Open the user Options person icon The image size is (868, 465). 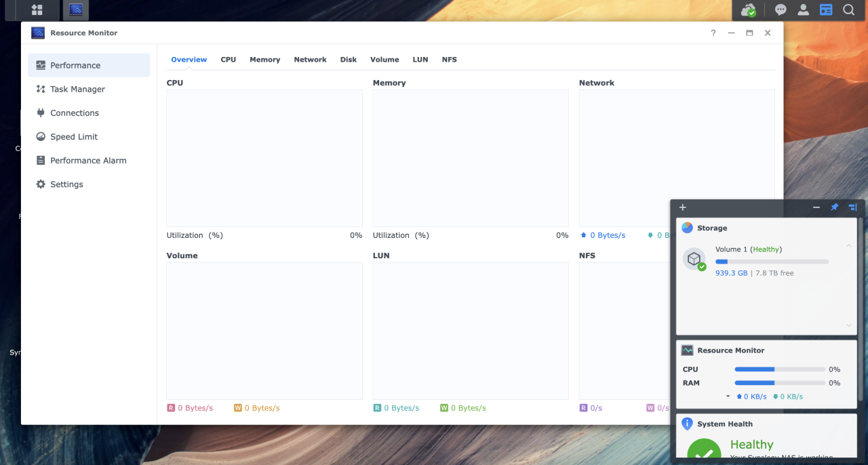(803, 10)
